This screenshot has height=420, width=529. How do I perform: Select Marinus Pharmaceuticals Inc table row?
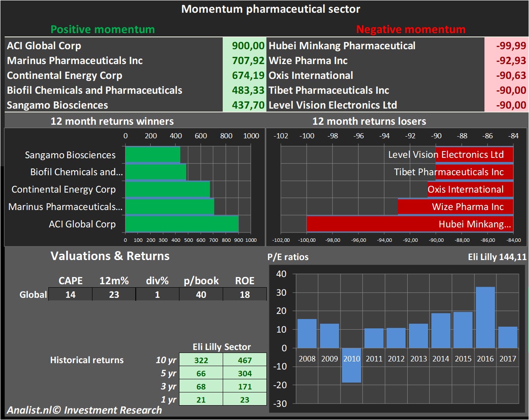pos(75,61)
